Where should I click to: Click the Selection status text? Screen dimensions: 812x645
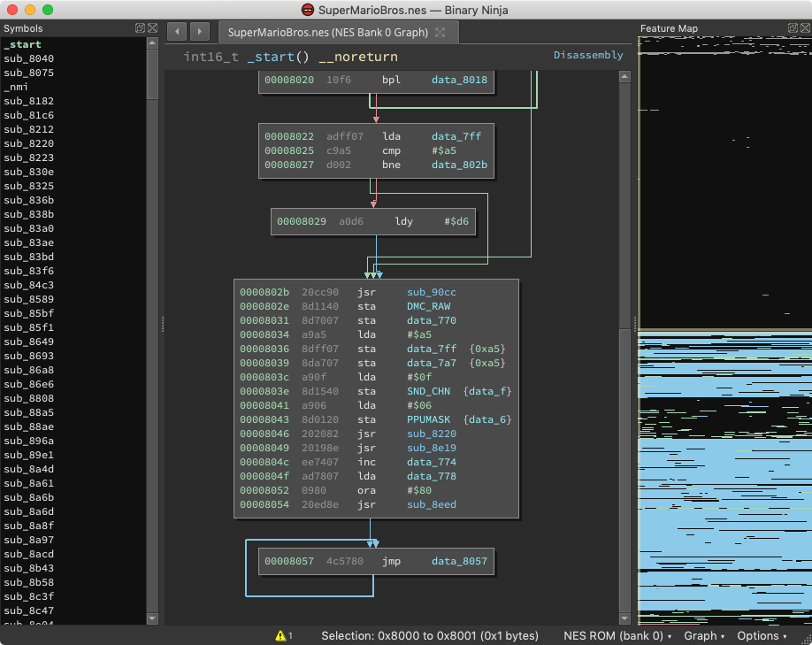pyautogui.click(x=429, y=635)
